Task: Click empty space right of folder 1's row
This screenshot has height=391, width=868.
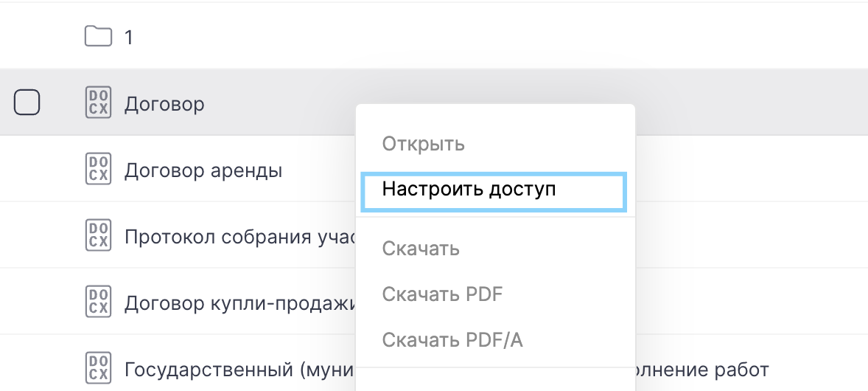Action: point(516,36)
